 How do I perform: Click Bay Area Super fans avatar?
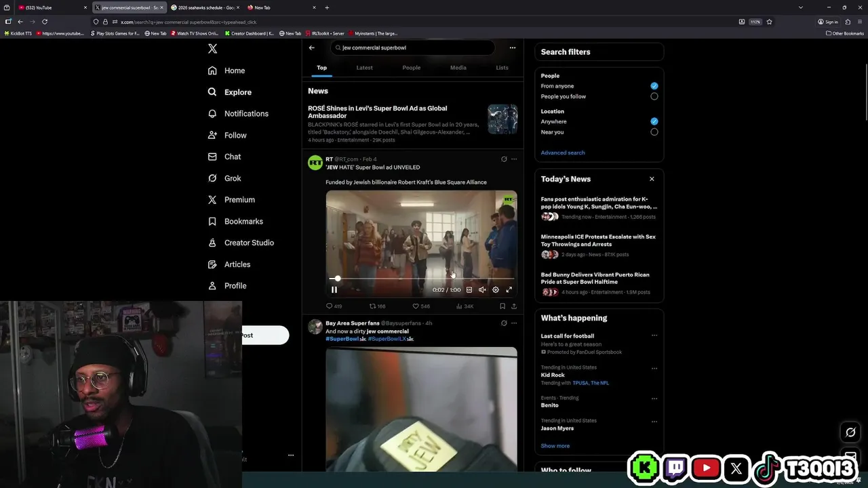click(315, 327)
